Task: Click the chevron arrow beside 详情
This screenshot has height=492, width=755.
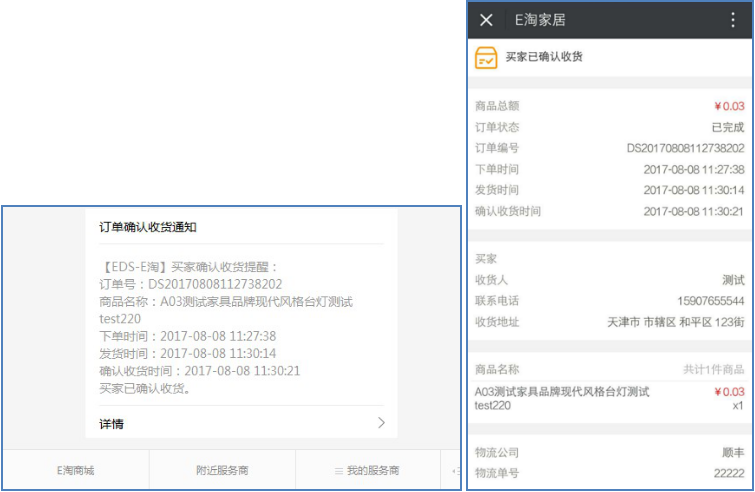Action: coord(381,423)
